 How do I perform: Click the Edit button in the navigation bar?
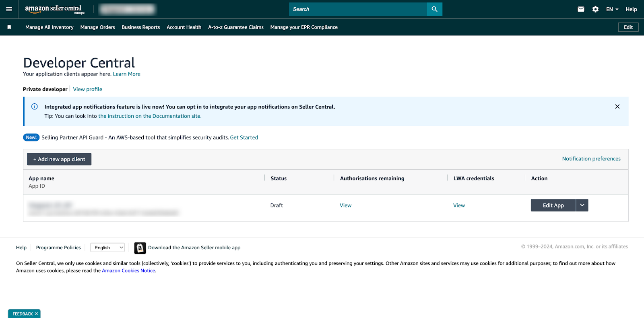pyautogui.click(x=628, y=27)
